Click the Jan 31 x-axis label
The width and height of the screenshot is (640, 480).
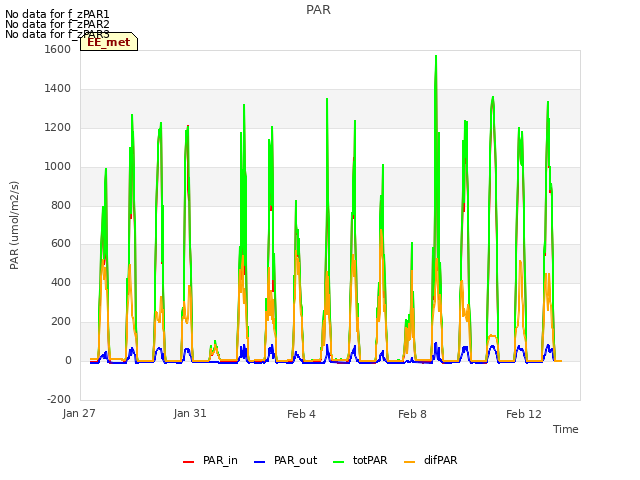coord(190,413)
